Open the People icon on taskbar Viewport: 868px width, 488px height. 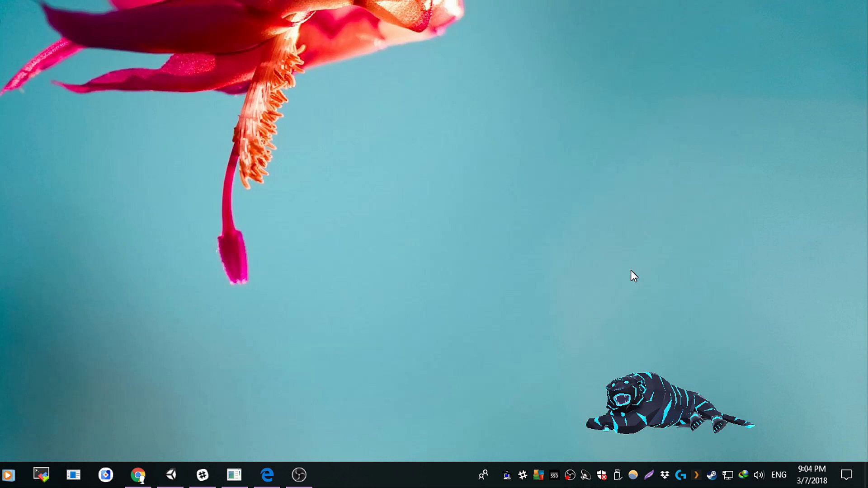[483, 475]
